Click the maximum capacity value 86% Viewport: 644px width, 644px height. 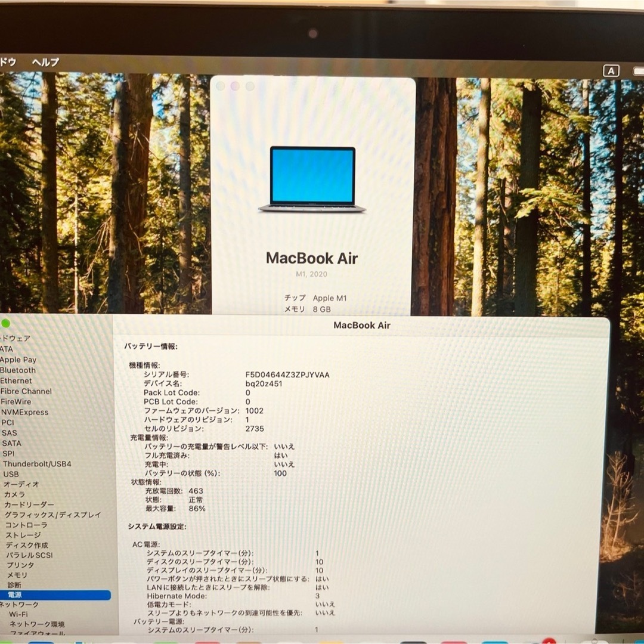[197, 509]
